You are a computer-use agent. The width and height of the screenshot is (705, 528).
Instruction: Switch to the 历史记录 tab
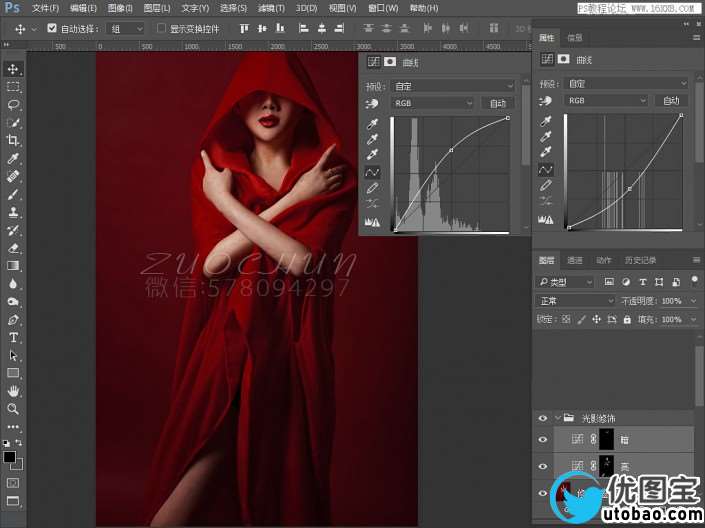coord(640,260)
